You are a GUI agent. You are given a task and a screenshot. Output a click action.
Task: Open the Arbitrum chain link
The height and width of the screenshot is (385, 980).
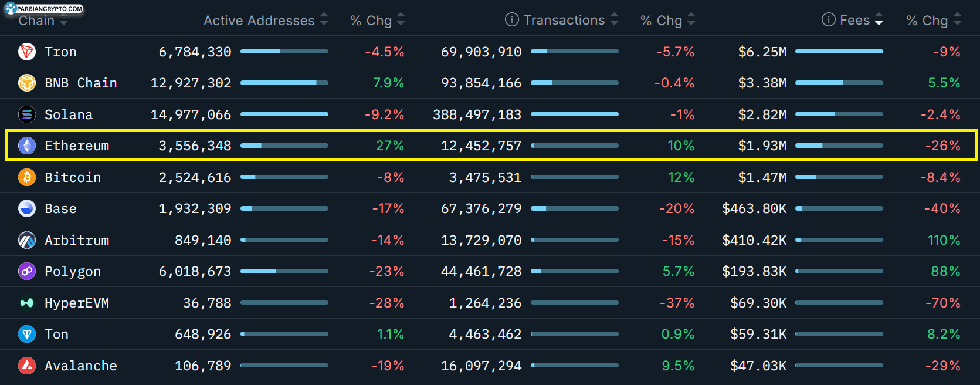tap(77, 240)
